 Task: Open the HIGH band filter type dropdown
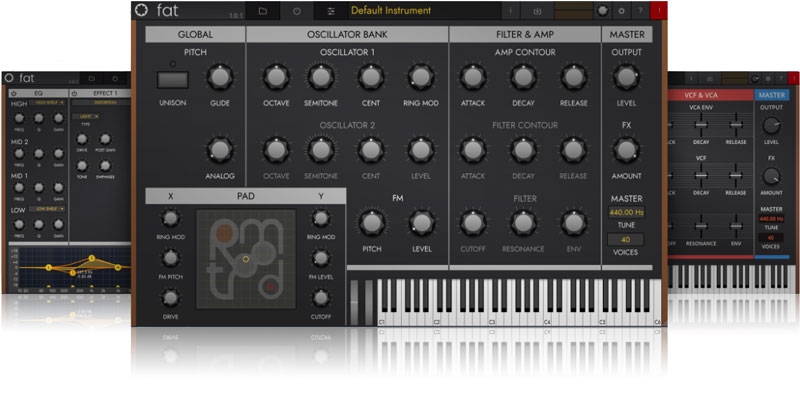tap(45, 103)
